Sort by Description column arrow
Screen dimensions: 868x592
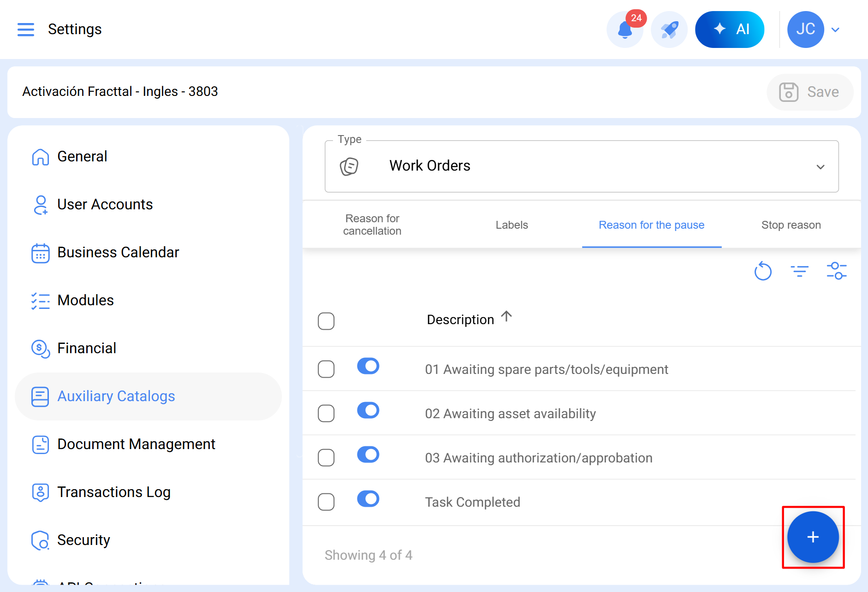coord(506,317)
